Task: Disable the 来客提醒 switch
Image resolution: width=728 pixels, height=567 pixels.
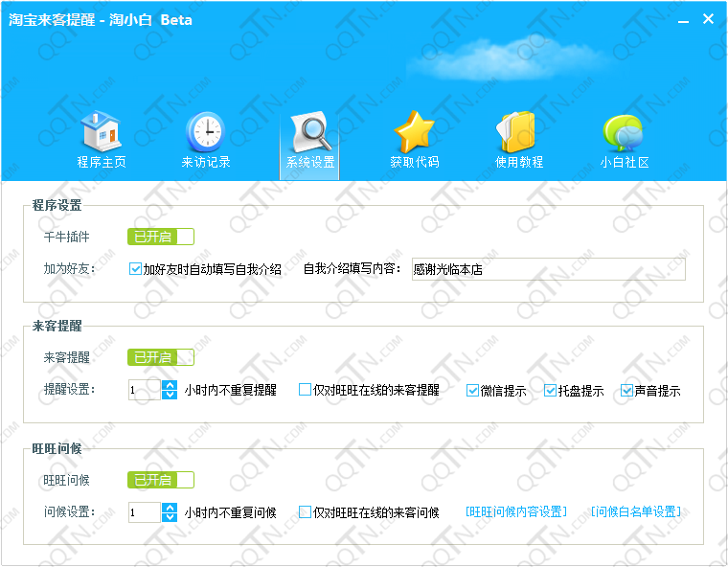Action: pyautogui.click(x=161, y=357)
